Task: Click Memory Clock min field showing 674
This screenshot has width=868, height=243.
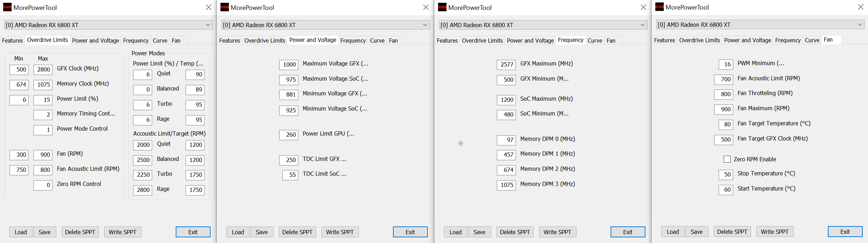Action: pyautogui.click(x=19, y=85)
